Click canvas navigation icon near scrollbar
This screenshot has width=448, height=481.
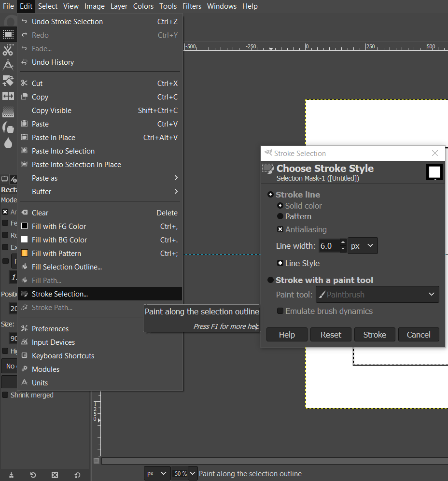click(x=96, y=461)
